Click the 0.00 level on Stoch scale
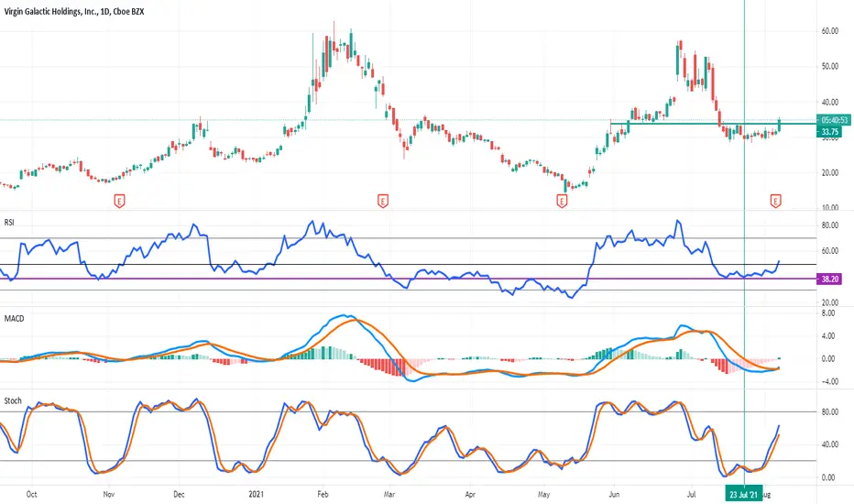Image resolution: width=854 pixels, height=504 pixels. tap(827, 477)
